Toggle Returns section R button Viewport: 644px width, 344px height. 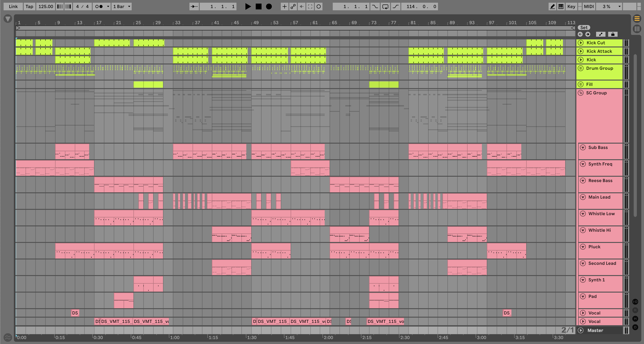pos(635,310)
